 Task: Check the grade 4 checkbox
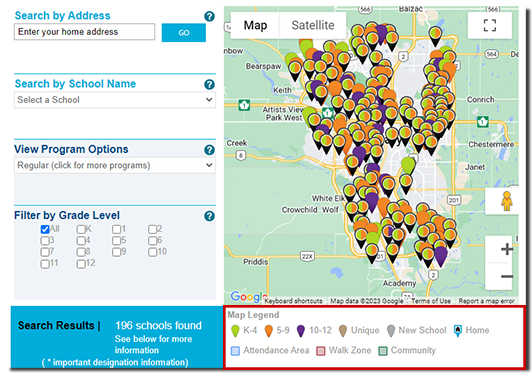(x=81, y=241)
